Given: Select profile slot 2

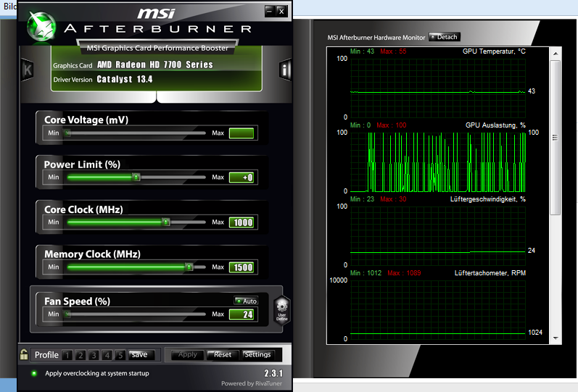Looking at the screenshot, I should tap(80, 355).
